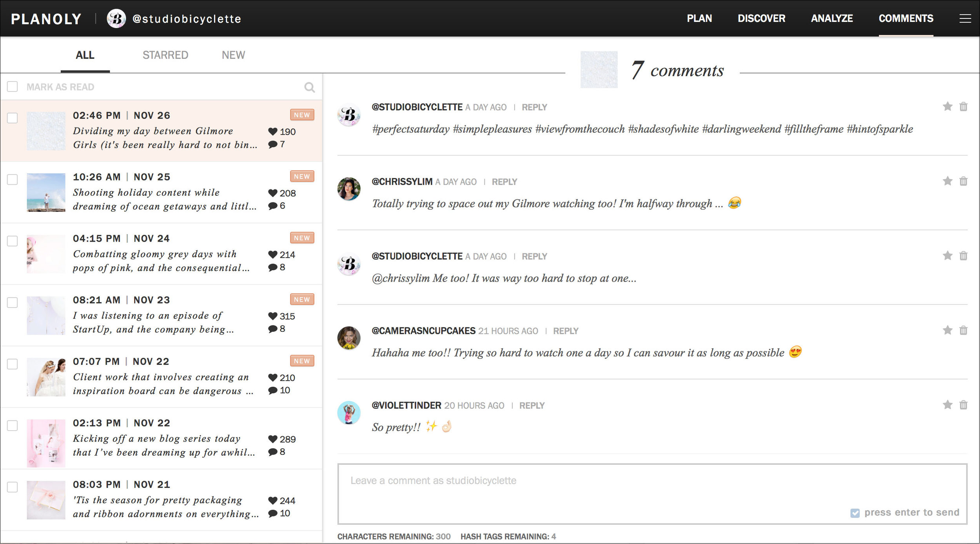Viewport: 980px width, 544px height.
Task: Open the PLAN section
Action: [699, 18]
